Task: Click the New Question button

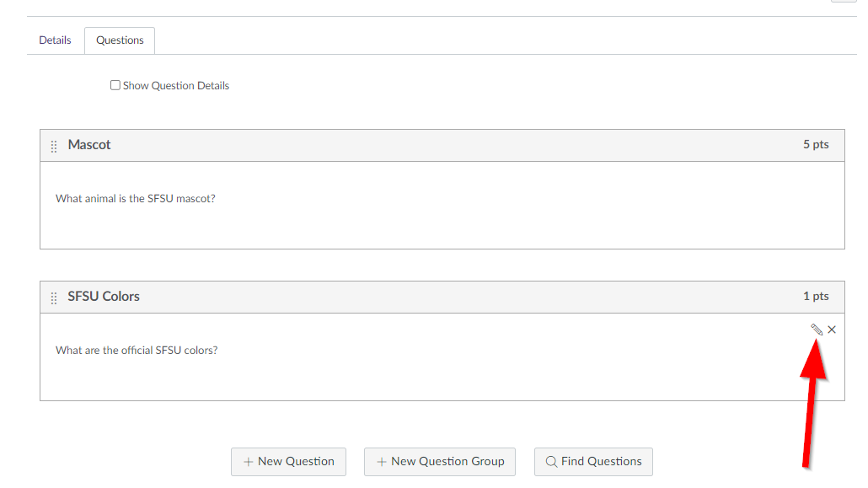Action: coord(288,462)
